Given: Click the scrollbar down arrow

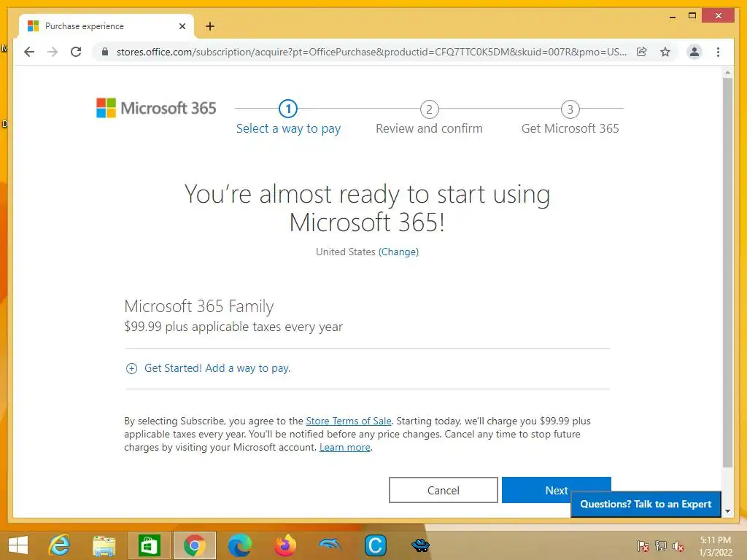Looking at the screenshot, I should pyautogui.click(x=727, y=511).
